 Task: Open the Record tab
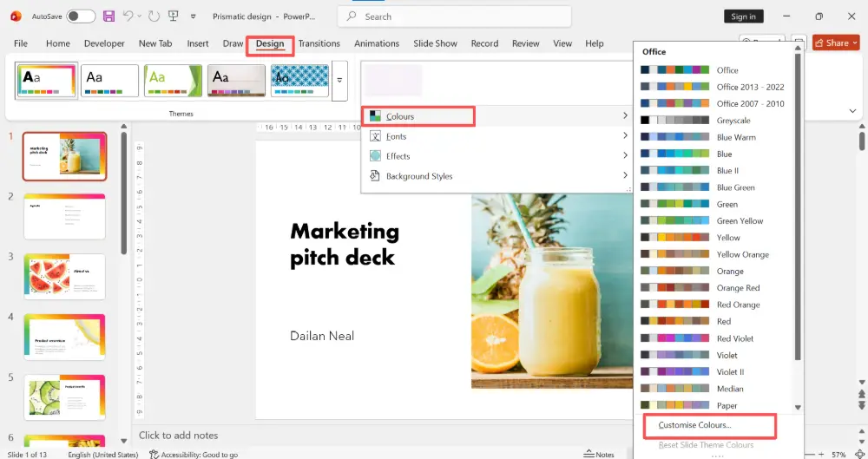tap(484, 43)
